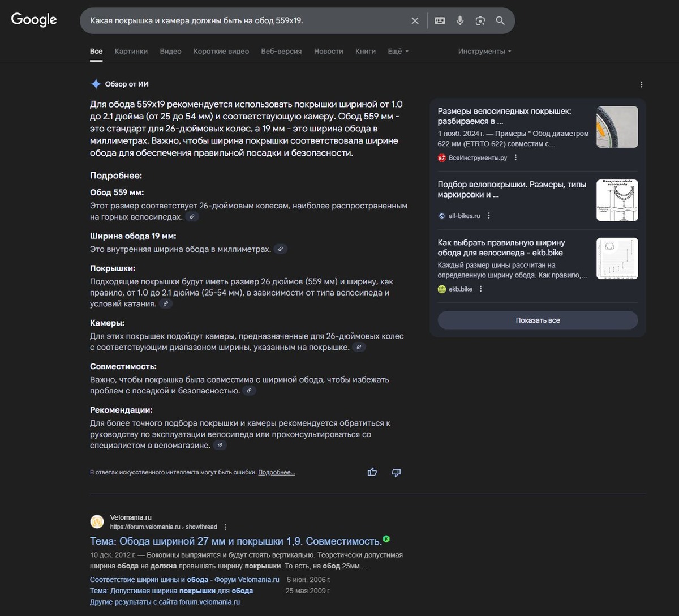Open source link icon after Камеры paragraph

click(359, 347)
